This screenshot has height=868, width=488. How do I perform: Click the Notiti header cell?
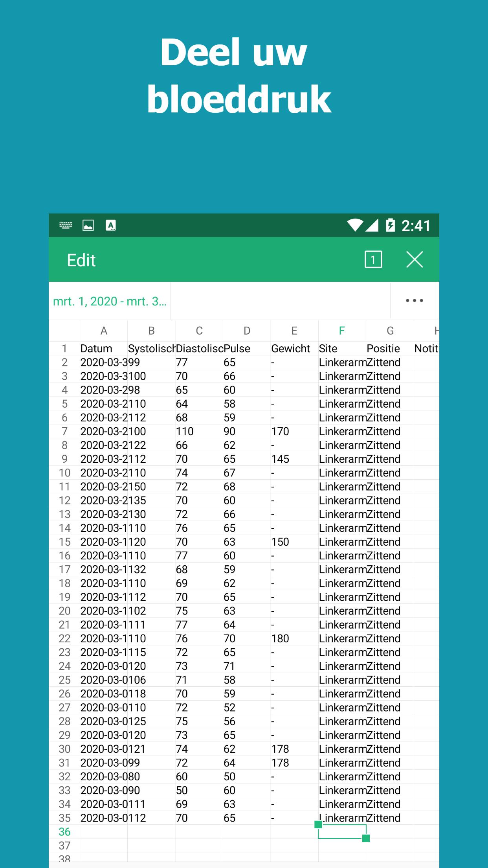(426, 349)
